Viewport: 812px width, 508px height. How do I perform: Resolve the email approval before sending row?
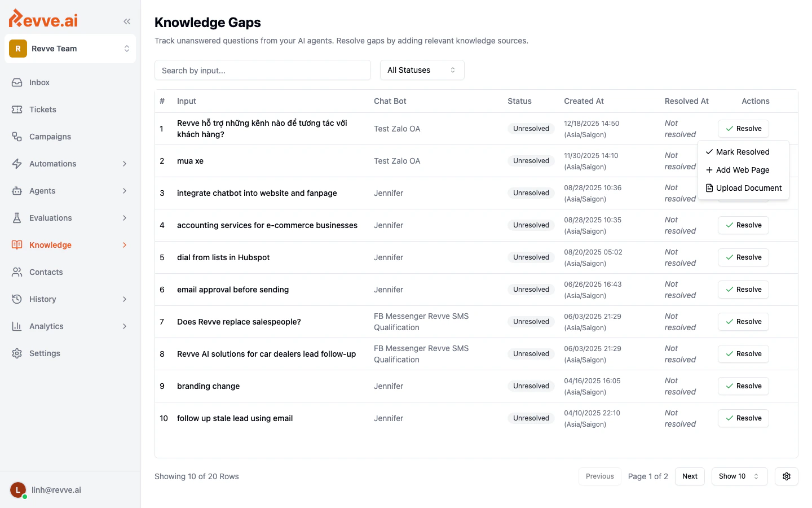pyautogui.click(x=743, y=290)
